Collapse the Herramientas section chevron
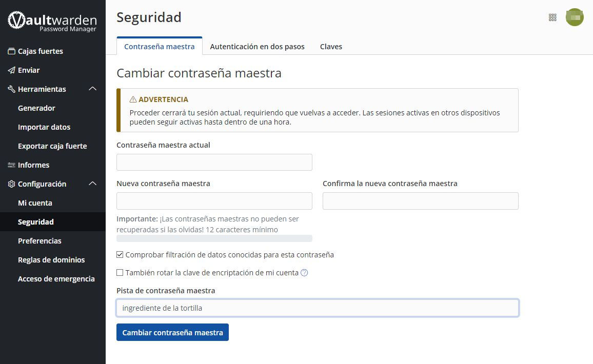This screenshot has width=593, height=364. (x=93, y=89)
